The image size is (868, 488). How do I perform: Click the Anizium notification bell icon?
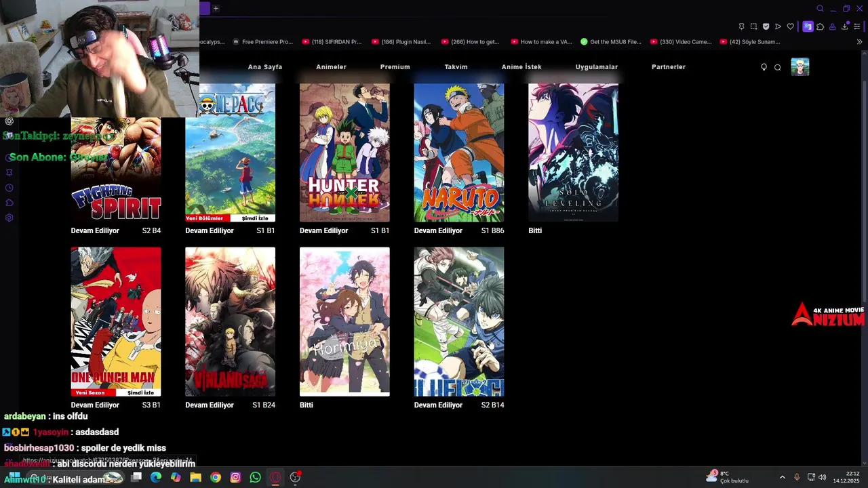pyautogui.click(x=764, y=67)
